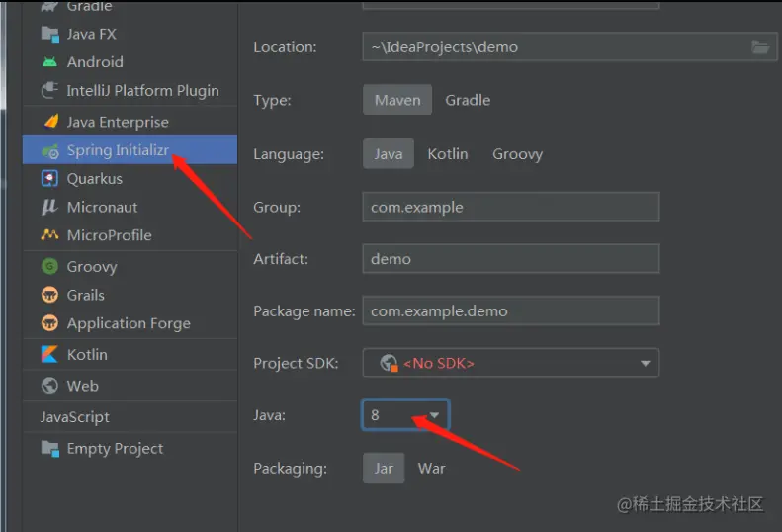Click the Kotlin K logo icon
The width and height of the screenshot is (782, 532).
coord(49,354)
